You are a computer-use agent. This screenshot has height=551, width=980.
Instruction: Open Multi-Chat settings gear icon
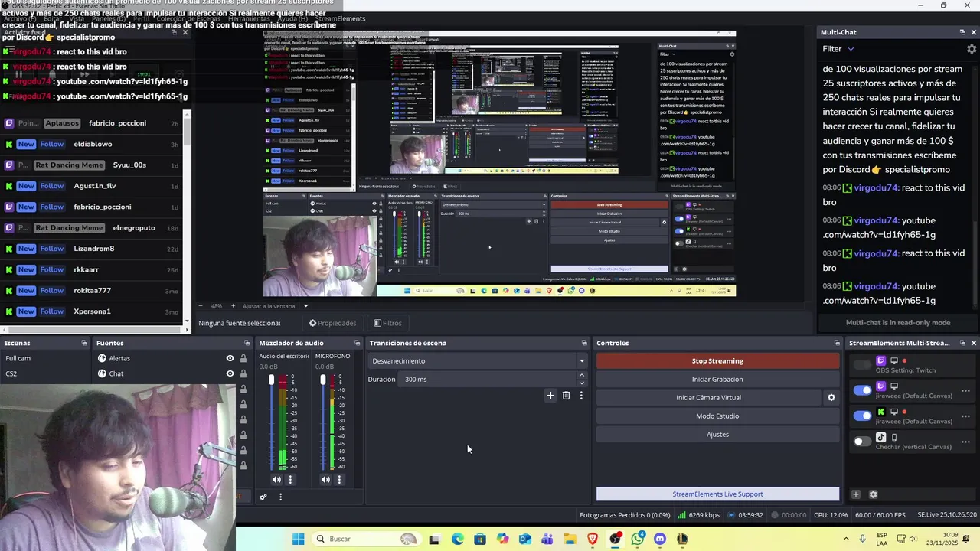[972, 49]
